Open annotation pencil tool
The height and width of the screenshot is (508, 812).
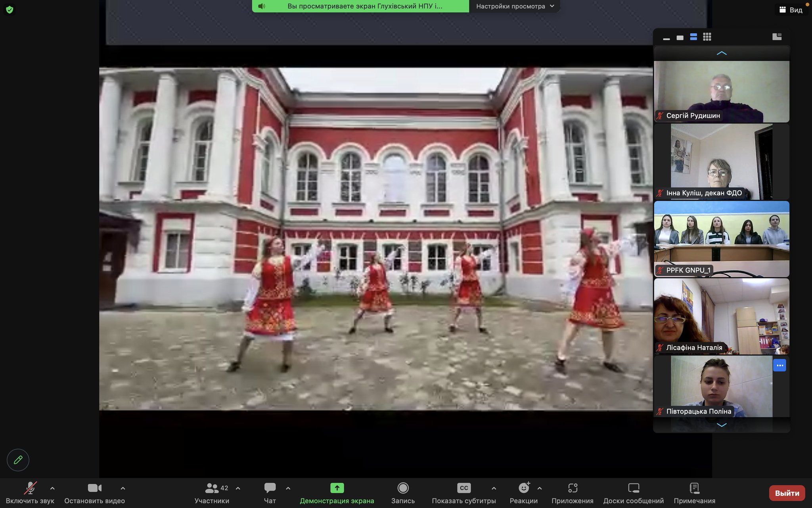coord(18,460)
